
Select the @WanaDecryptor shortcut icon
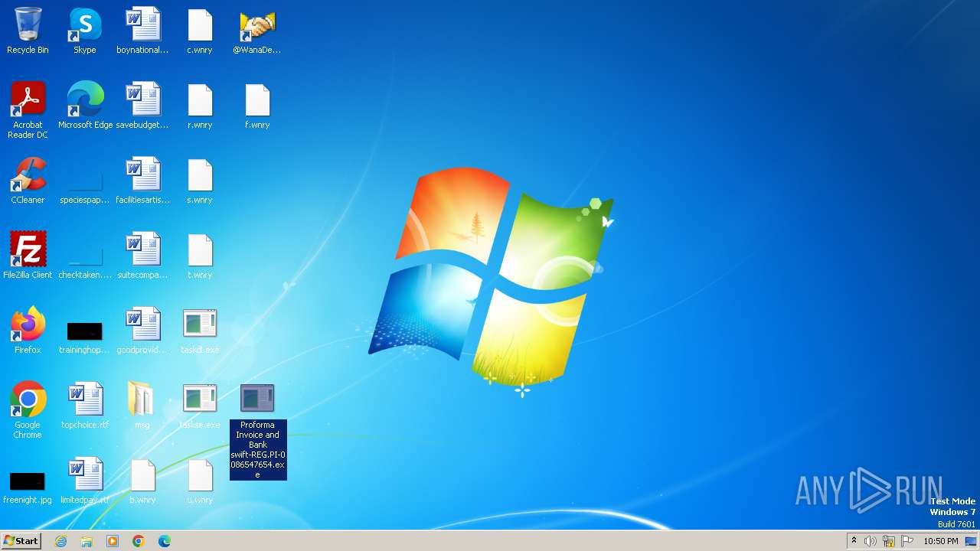(x=257, y=31)
